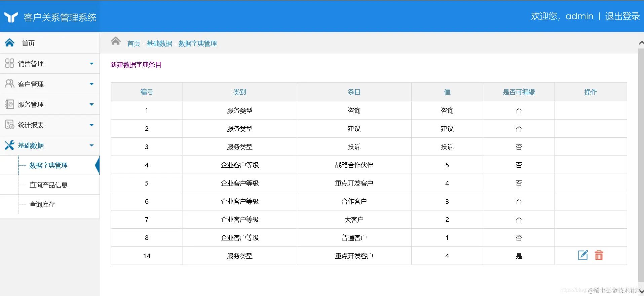The height and width of the screenshot is (296, 644).
Task: Click 重点开发客户 entry in row 5
Action: click(354, 183)
